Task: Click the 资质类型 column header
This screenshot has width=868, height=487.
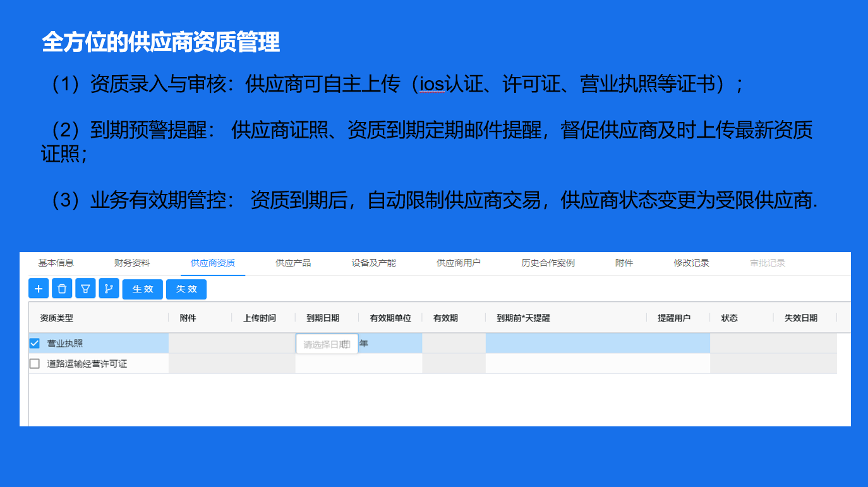Action: click(57, 318)
